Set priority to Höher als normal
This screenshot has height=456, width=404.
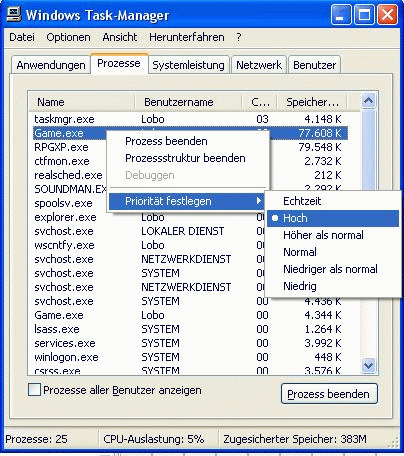click(x=333, y=235)
